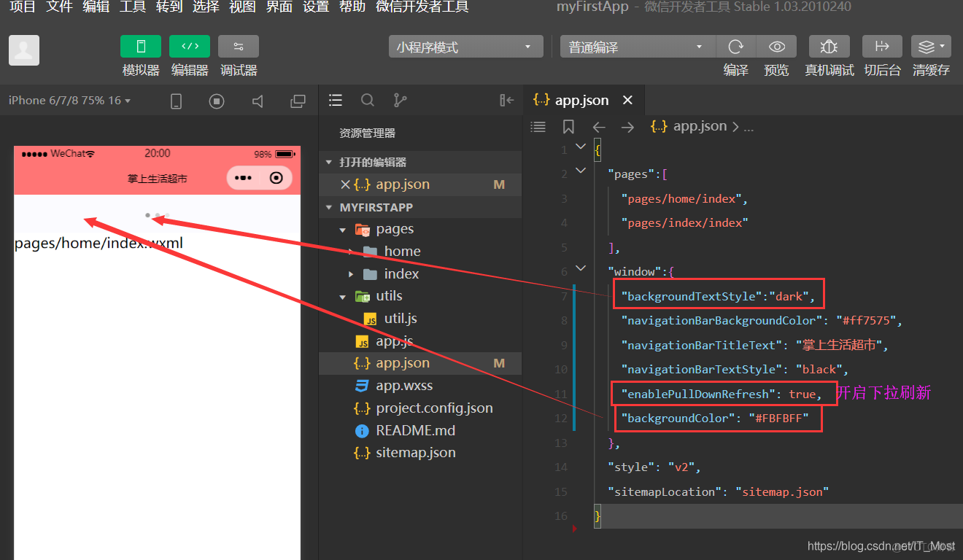Click the preview eye icon
The height and width of the screenshot is (560, 963).
click(x=777, y=47)
